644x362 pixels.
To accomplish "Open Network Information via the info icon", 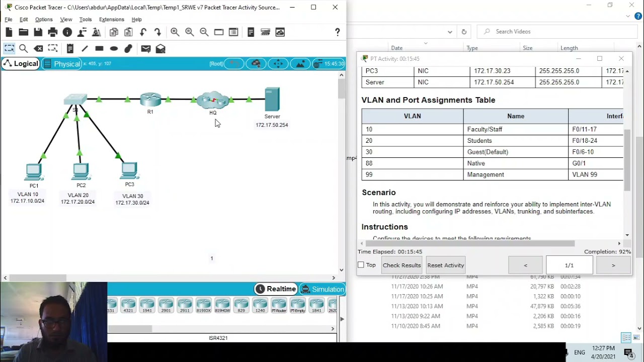I will 67,32.
